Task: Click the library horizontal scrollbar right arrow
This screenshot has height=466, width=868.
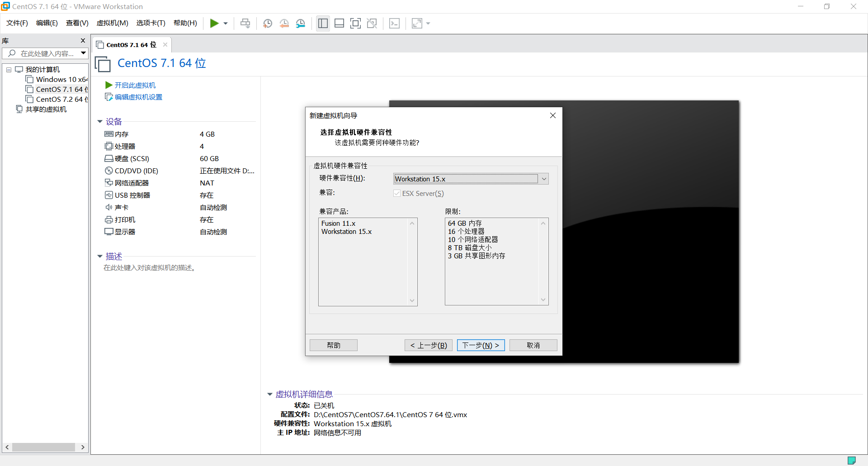Action: coord(83,447)
